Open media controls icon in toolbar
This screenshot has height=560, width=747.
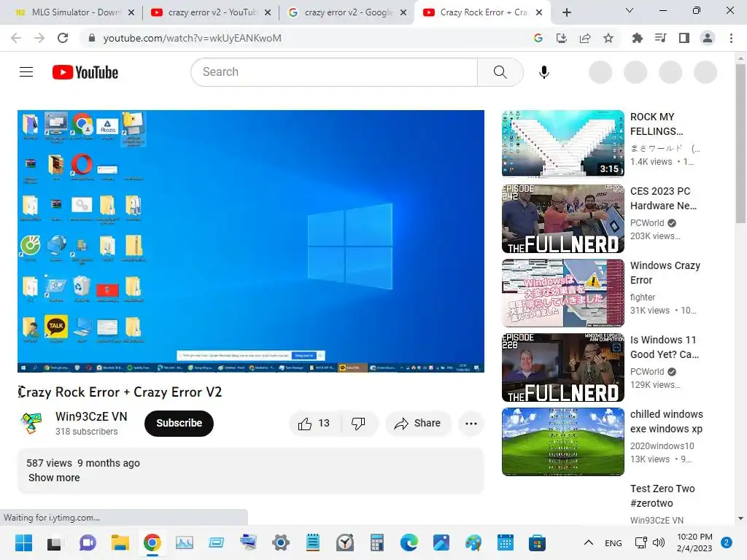tap(661, 38)
